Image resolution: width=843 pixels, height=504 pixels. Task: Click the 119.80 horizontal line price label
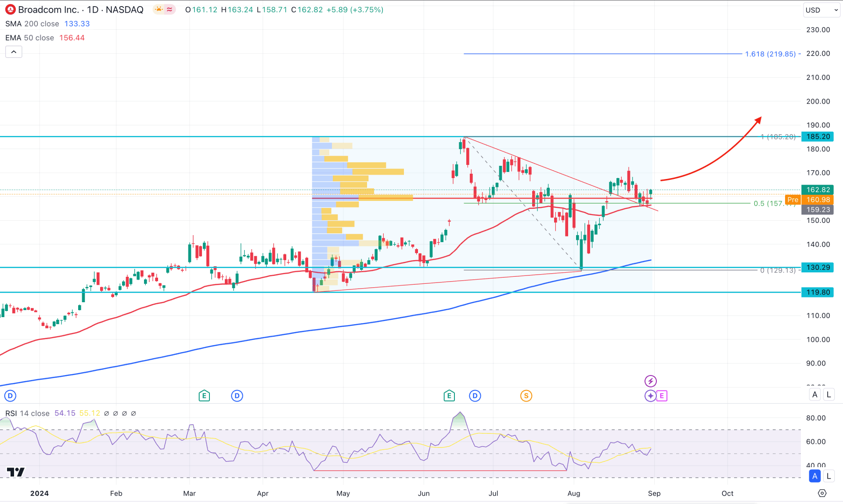click(x=818, y=292)
